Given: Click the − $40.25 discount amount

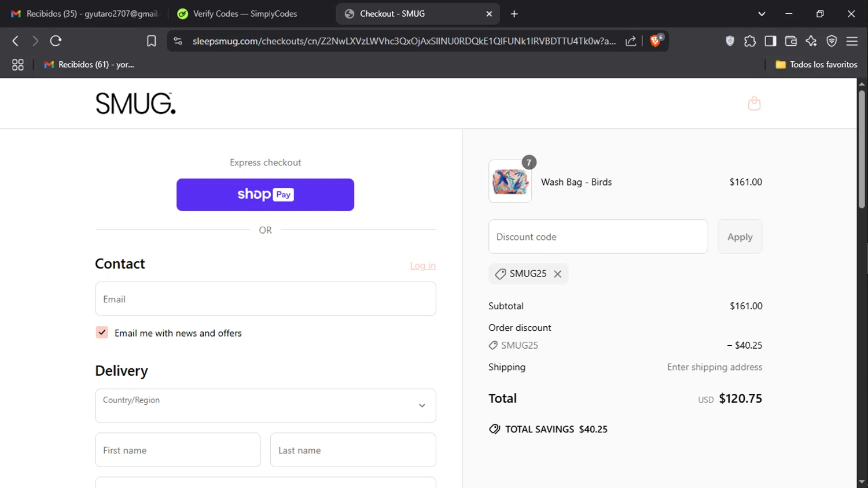Looking at the screenshot, I should (745, 345).
